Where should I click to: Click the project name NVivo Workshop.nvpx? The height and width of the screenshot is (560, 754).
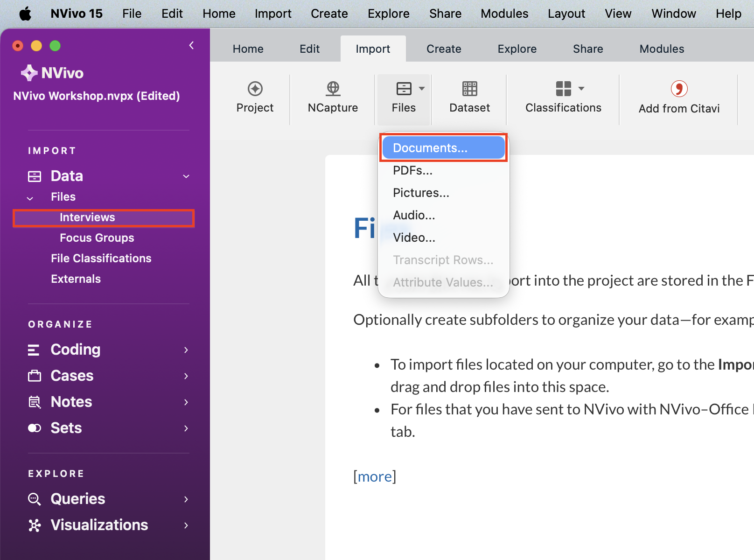[97, 96]
